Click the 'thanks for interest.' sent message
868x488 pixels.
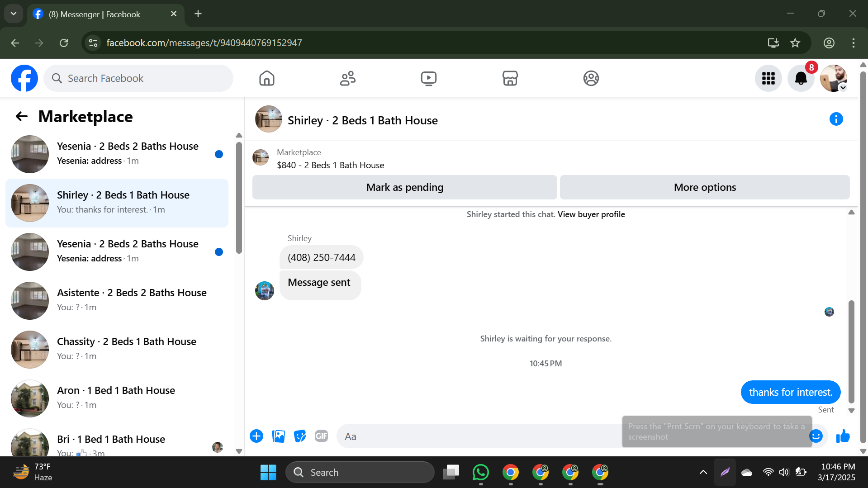(x=791, y=392)
